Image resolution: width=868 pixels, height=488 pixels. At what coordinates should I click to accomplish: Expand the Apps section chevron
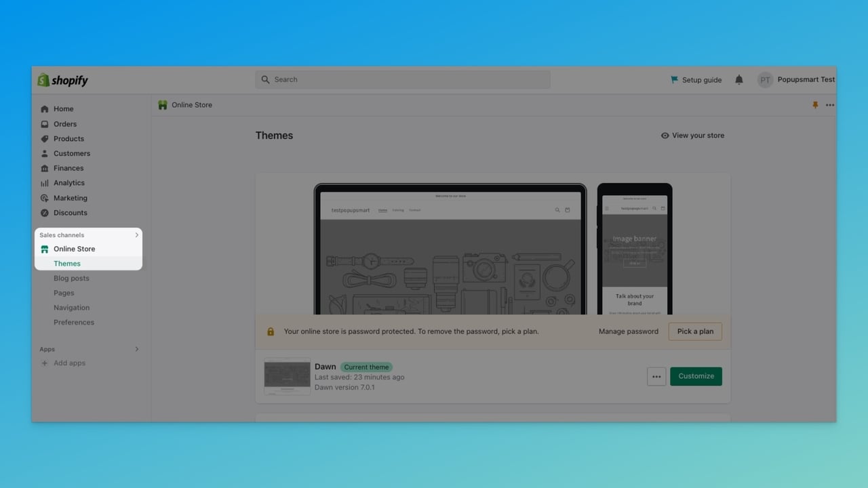(x=136, y=348)
